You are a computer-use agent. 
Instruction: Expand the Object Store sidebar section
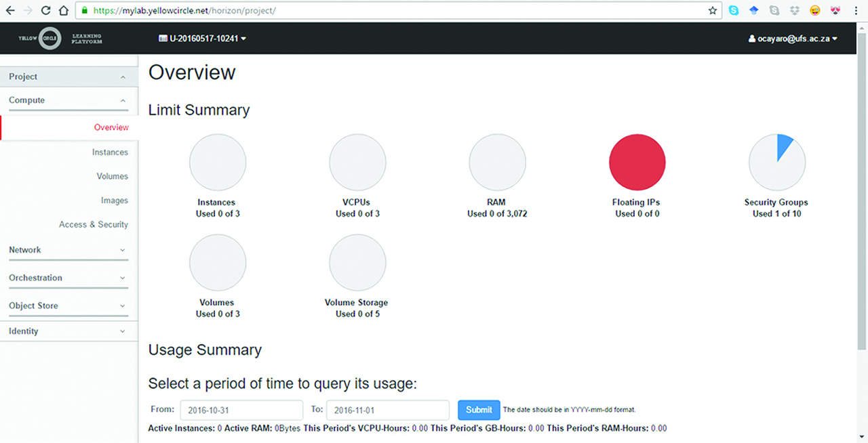click(x=68, y=305)
